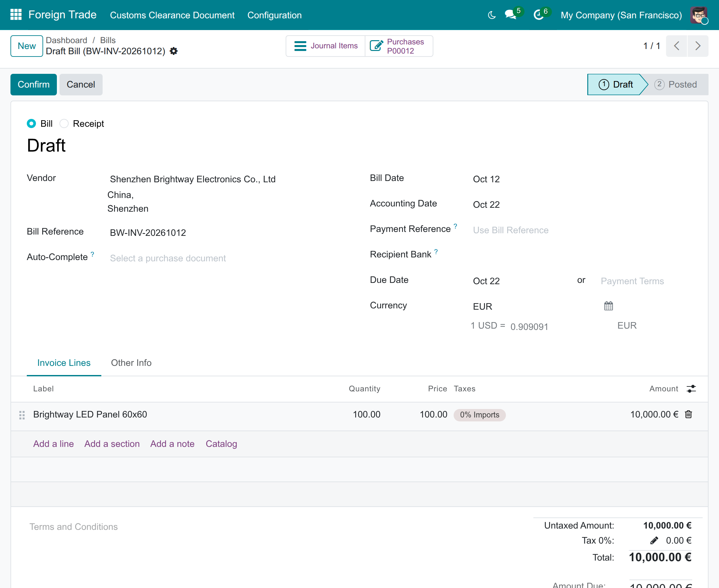Delete the Brightway LED Panel line

(x=689, y=414)
